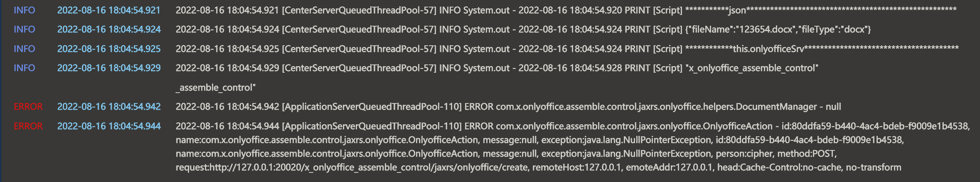Viewport: 980px width, 182px height.
Task: Select the blue timestamp 2022-08-16 18:04:54.925
Action: tap(108, 49)
